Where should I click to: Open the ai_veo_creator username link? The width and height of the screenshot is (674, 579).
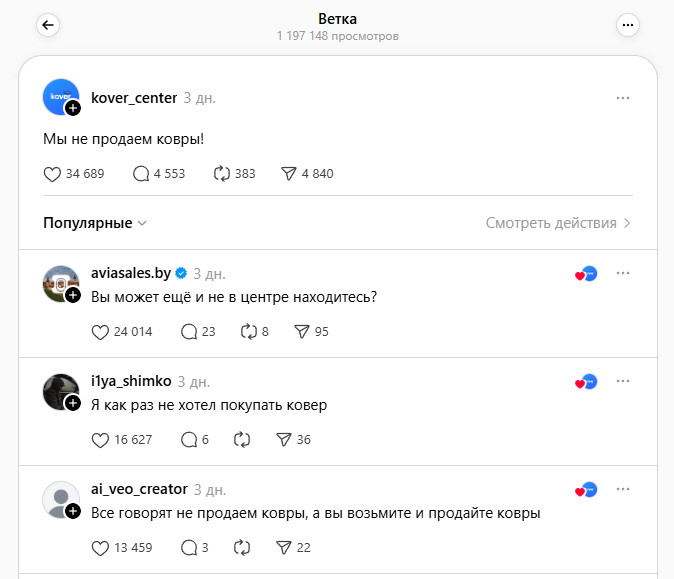(139, 489)
